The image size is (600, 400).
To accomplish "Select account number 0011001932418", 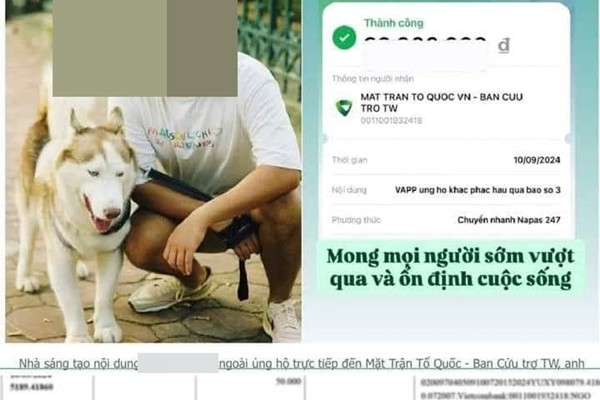I will pos(391,121).
